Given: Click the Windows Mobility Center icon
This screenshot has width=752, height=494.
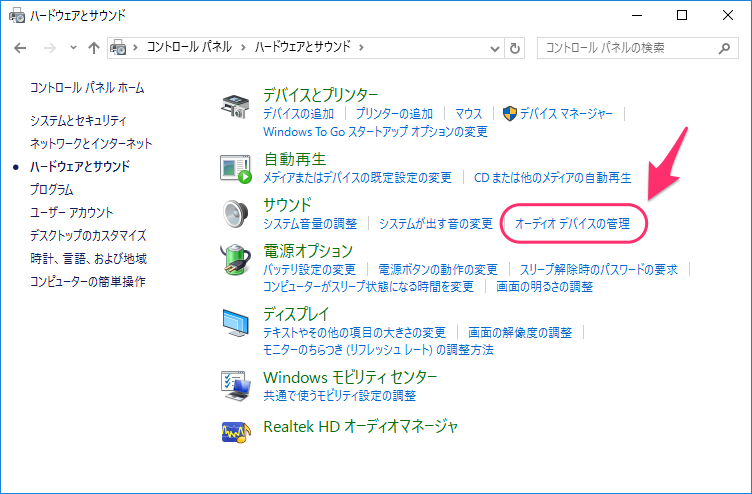Looking at the screenshot, I should 235,386.
